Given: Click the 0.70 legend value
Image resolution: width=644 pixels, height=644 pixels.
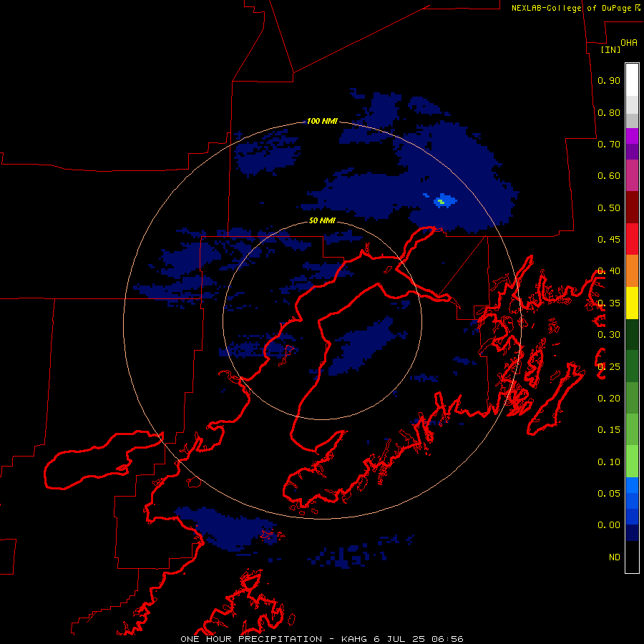Looking at the screenshot, I should click(609, 144).
